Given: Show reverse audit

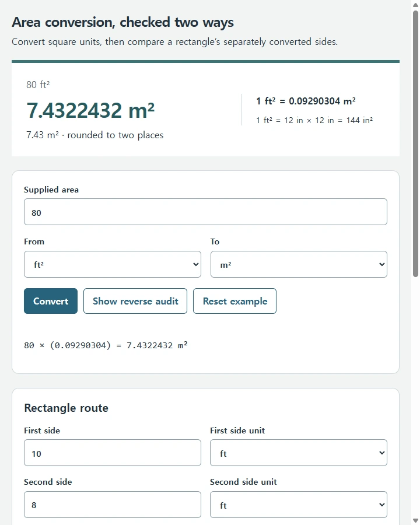Looking at the screenshot, I should pyautogui.click(x=135, y=301).
